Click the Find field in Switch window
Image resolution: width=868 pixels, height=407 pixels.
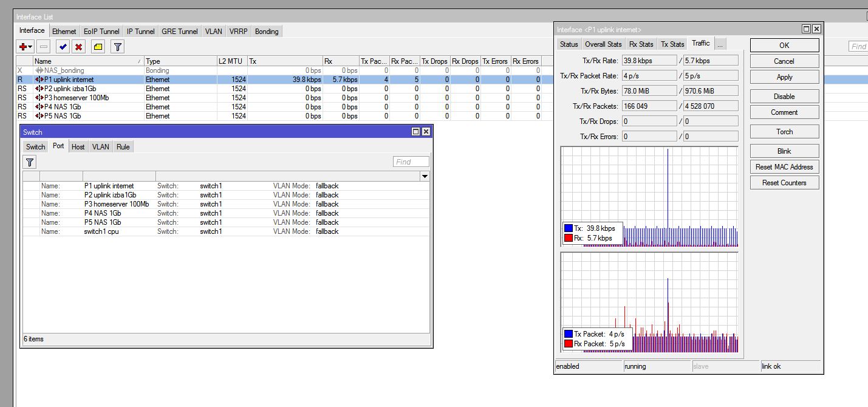coord(411,162)
